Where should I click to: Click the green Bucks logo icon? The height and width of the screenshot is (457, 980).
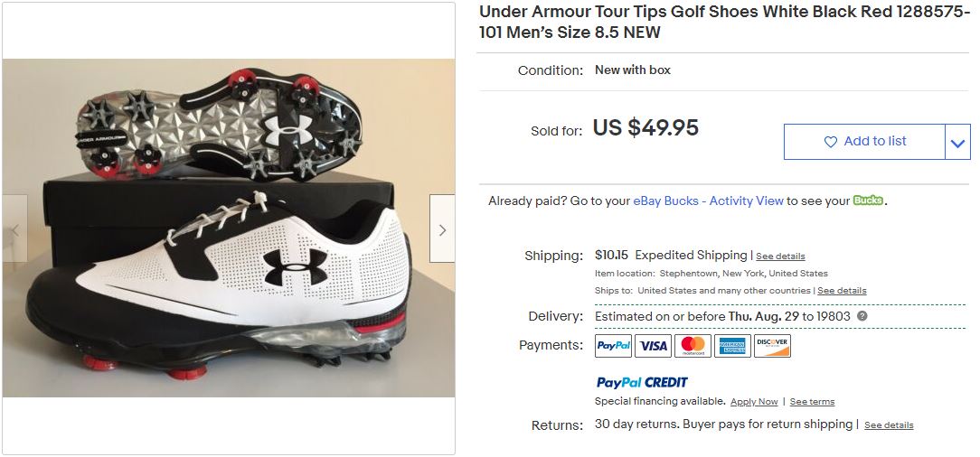coord(868,201)
